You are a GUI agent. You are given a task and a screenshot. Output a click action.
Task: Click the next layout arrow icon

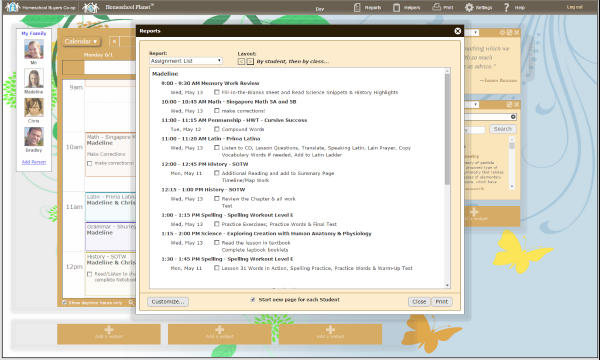[x=250, y=61]
